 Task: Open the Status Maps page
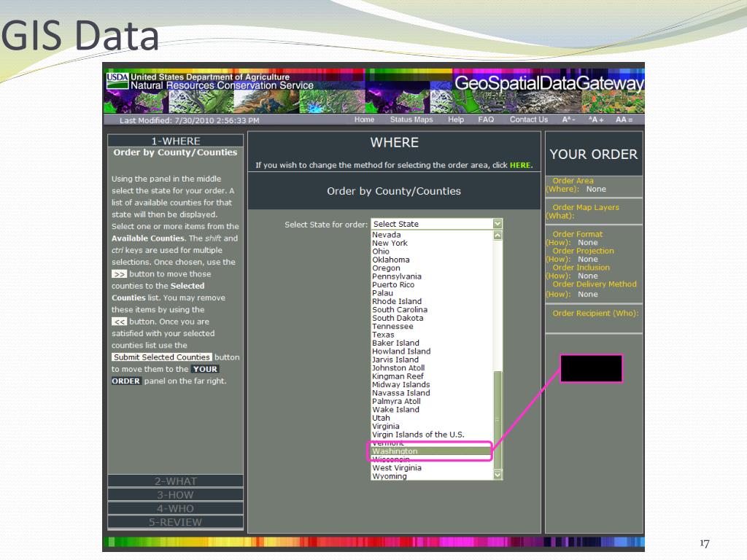pyautogui.click(x=411, y=120)
